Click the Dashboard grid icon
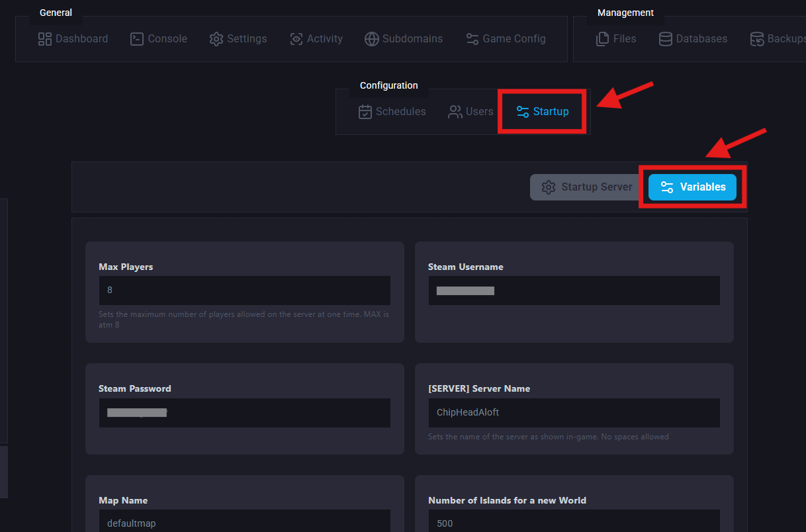The width and height of the screenshot is (806, 532). tap(45, 39)
